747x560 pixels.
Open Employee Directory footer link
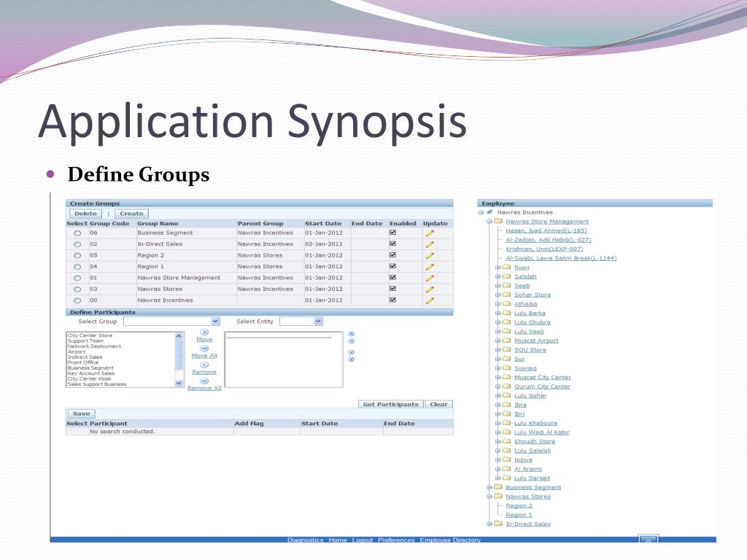point(450,540)
